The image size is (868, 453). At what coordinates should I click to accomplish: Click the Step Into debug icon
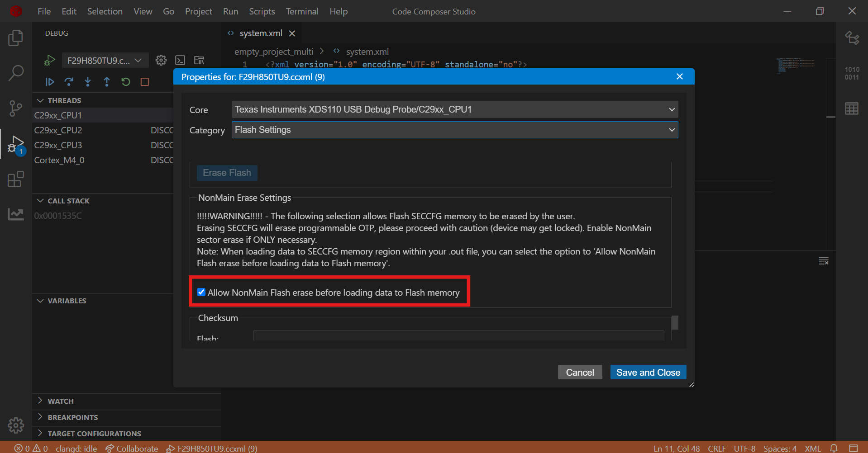(88, 82)
